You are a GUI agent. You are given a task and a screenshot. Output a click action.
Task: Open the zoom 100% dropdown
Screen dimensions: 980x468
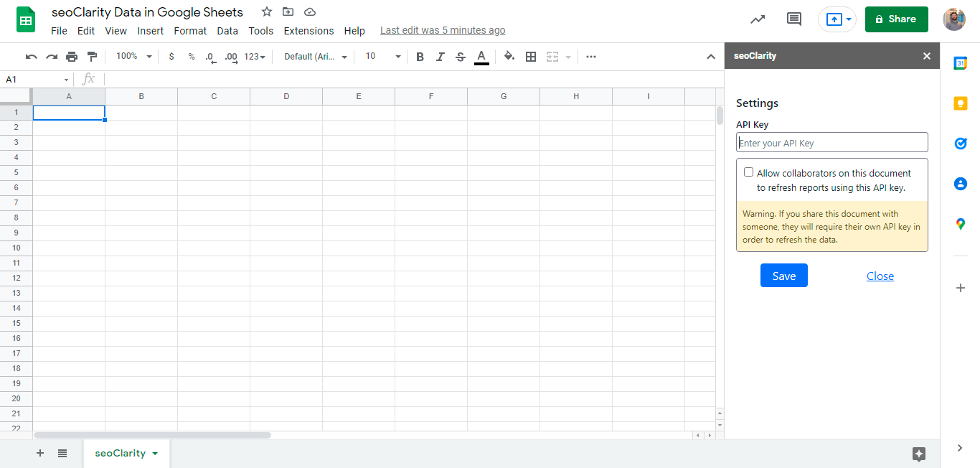pos(134,57)
